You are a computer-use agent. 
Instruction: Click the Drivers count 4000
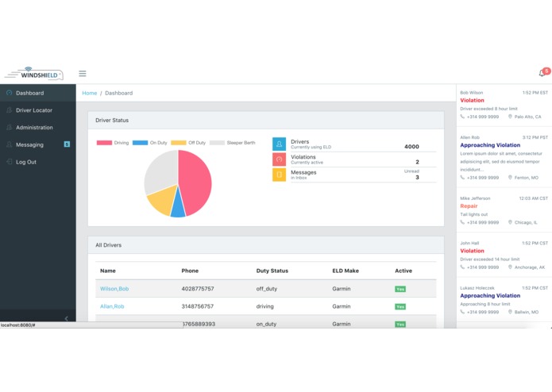point(411,147)
